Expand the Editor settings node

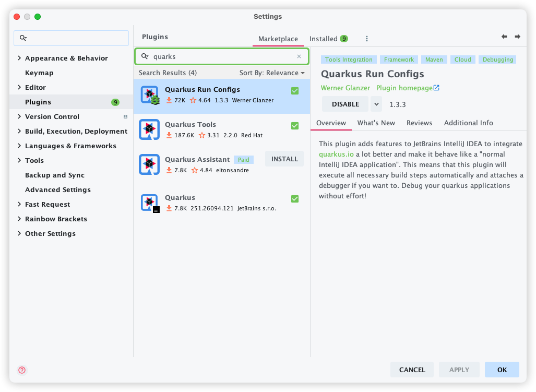click(x=19, y=87)
